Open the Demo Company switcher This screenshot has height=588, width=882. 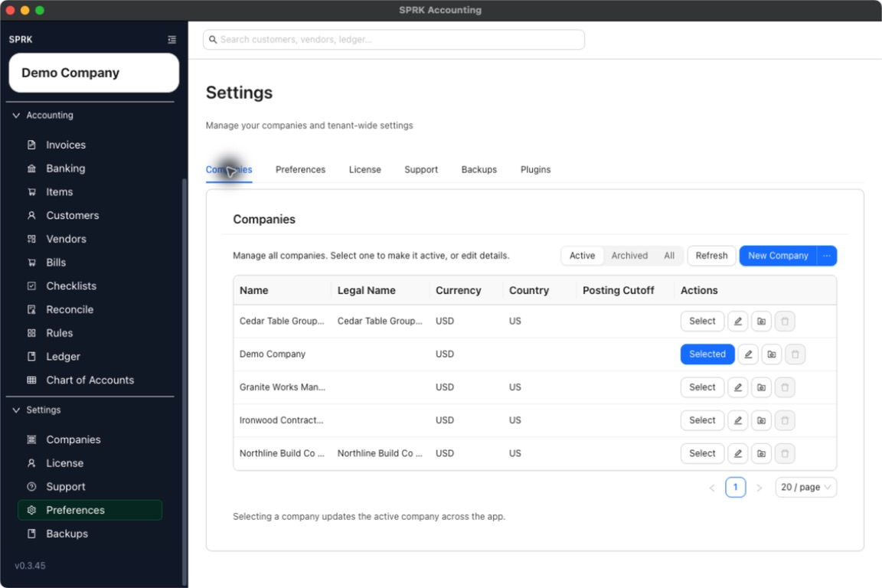point(94,73)
